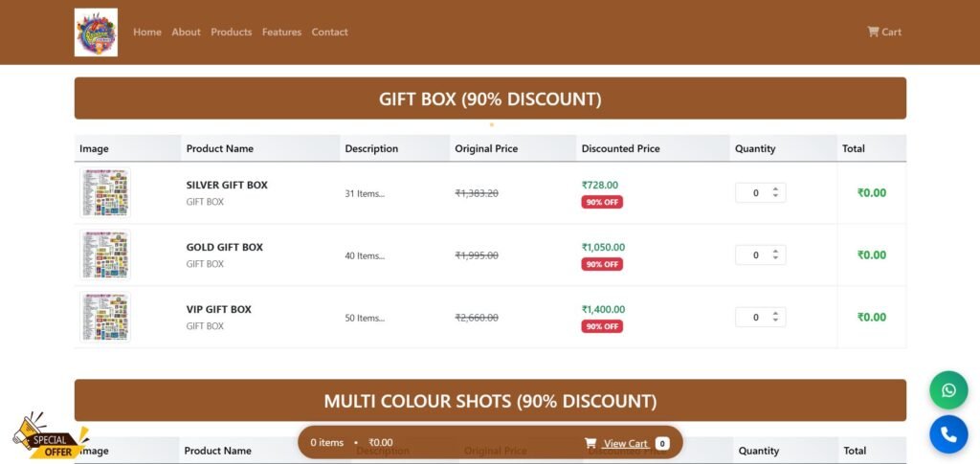This screenshot has height=464, width=980.
Task: Focus the VIP Gift Box quantity field
Action: pos(754,318)
